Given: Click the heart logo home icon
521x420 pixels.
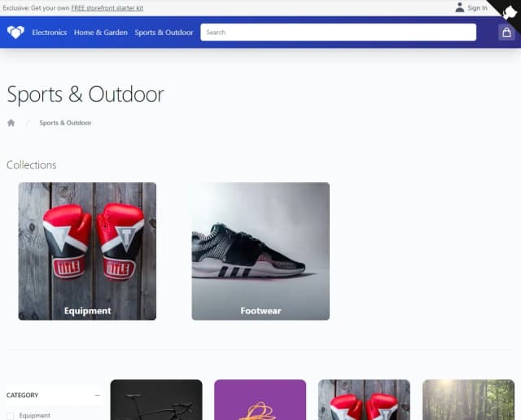Looking at the screenshot, I should [x=15, y=33].
